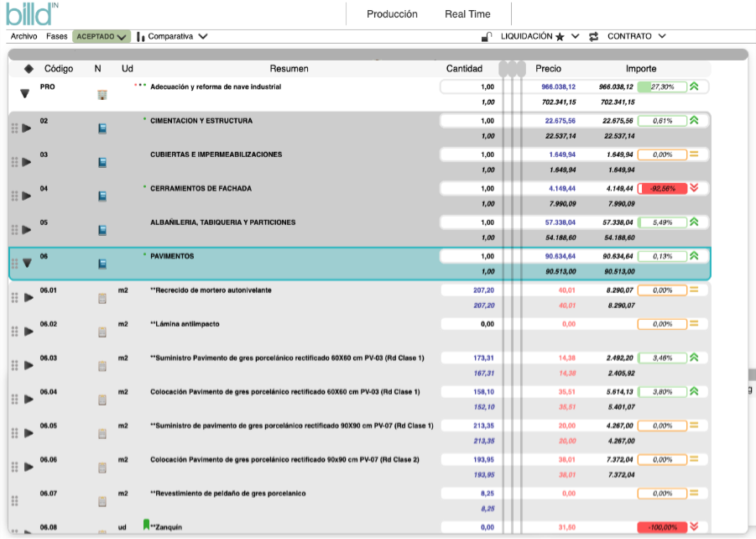This screenshot has height=539, width=756.
Task: Collapse the PRO root row triangle
Action: pyautogui.click(x=25, y=94)
